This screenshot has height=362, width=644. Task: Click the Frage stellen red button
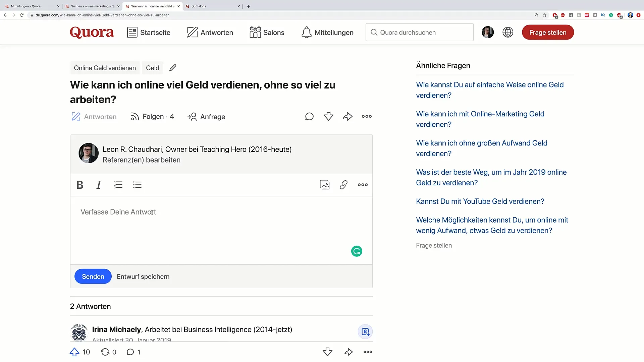(x=548, y=33)
